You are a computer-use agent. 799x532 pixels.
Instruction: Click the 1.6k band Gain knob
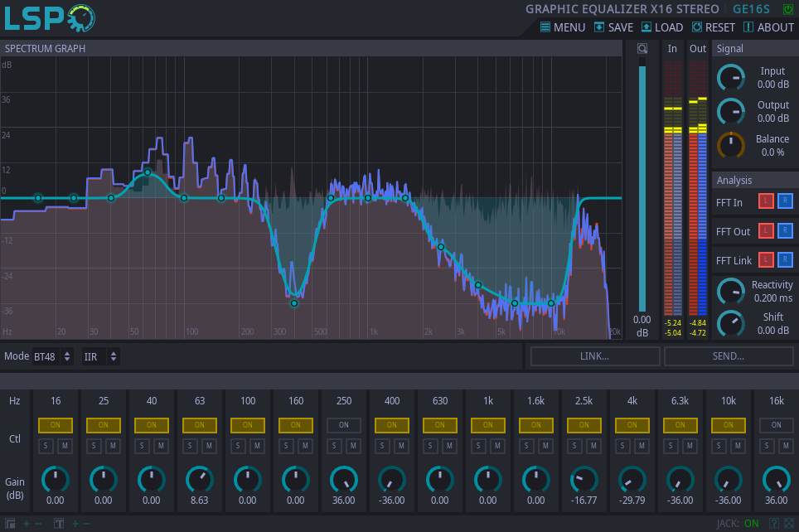pos(536,480)
